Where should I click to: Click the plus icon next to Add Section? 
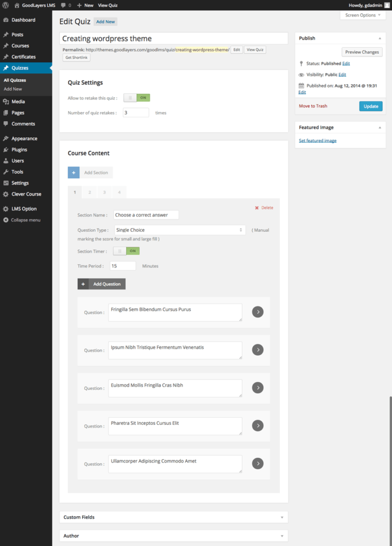click(x=73, y=172)
